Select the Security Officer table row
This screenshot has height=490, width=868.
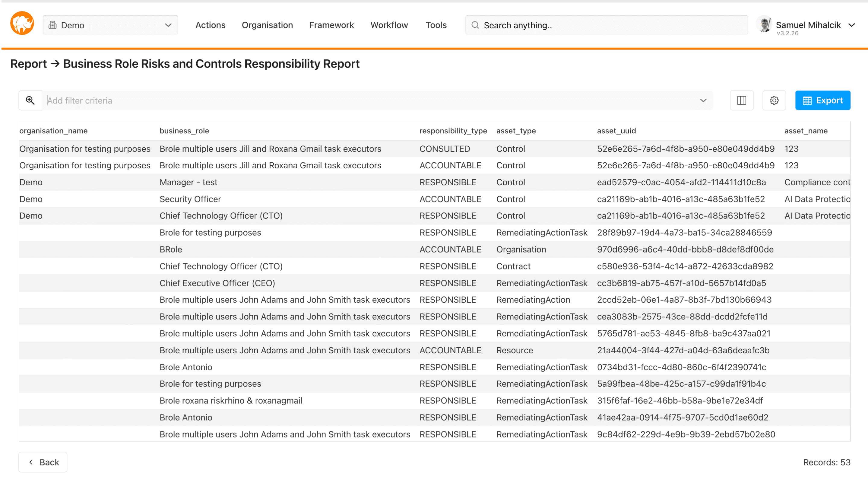[x=190, y=199]
